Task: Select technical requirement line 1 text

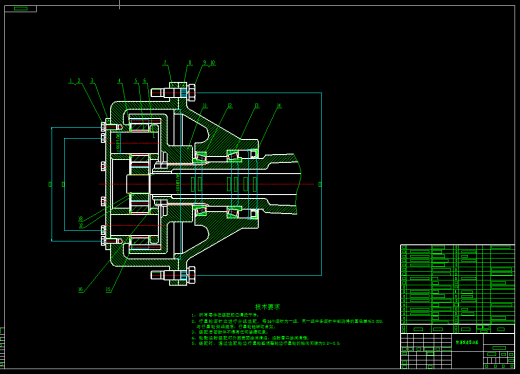Action: click(x=225, y=315)
